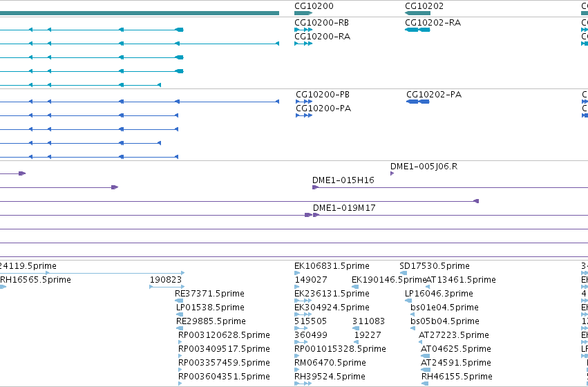Click the 515505 EST label
588x387 pixels.
[310, 321]
